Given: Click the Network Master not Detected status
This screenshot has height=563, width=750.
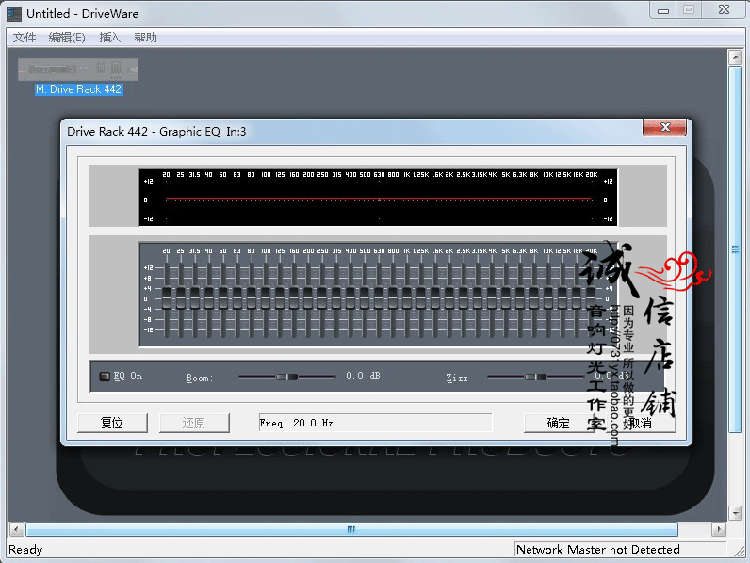Looking at the screenshot, I should click(x=598, y=550).
